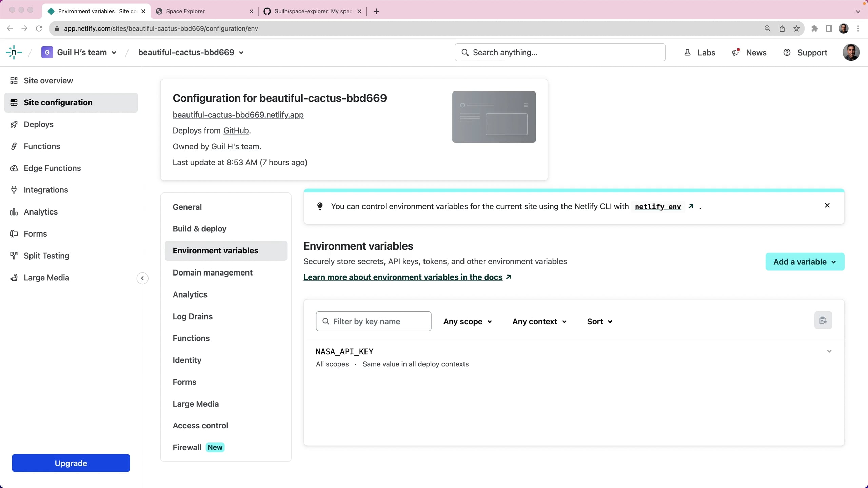The width and height of the screenshot is (868, 488).
Task: Open the GitHub deploy source link
Action: (236, 130)
